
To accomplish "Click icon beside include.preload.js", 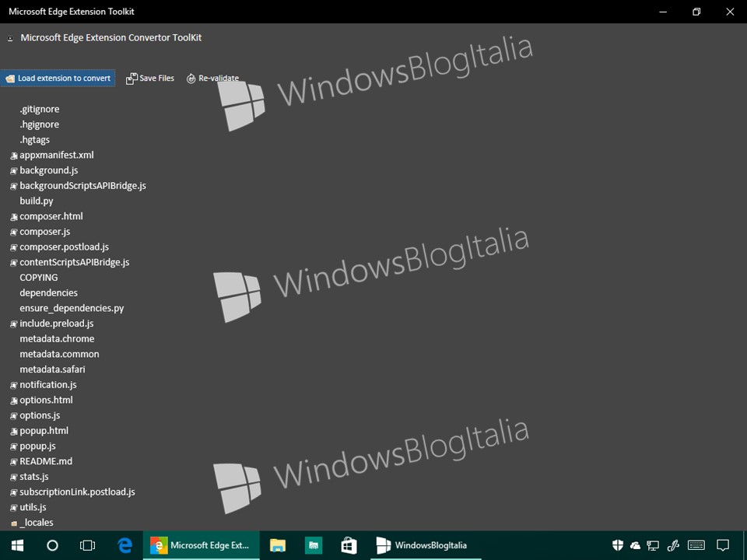I will point(14,324).
